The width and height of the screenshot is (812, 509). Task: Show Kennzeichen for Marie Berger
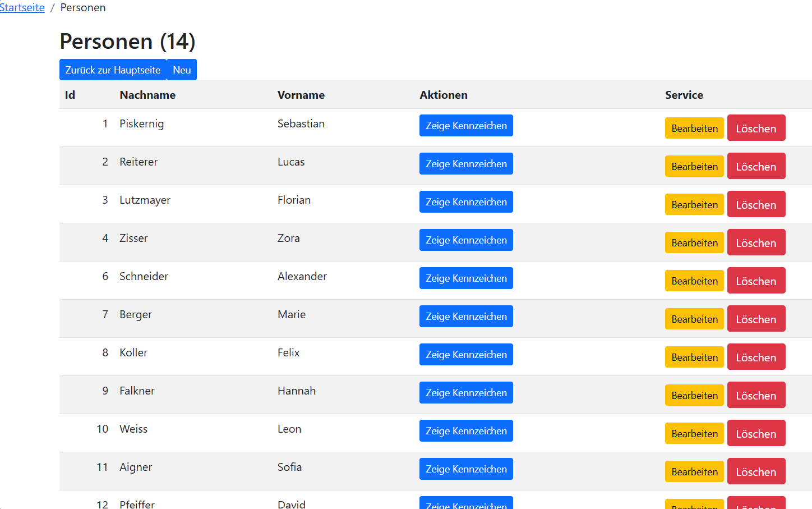[x=465, y=317]
